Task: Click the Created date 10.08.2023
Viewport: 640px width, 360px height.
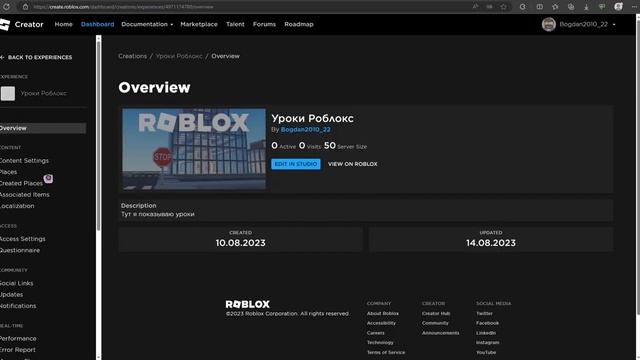Action: coord(240,243)
